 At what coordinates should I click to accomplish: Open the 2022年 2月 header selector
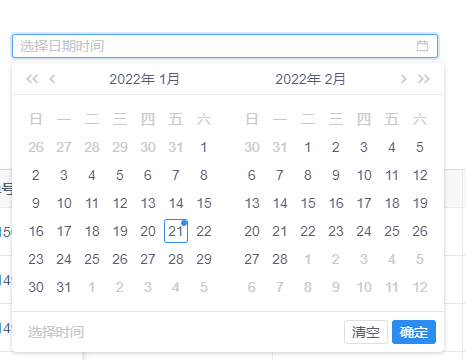tap(310, 79)
